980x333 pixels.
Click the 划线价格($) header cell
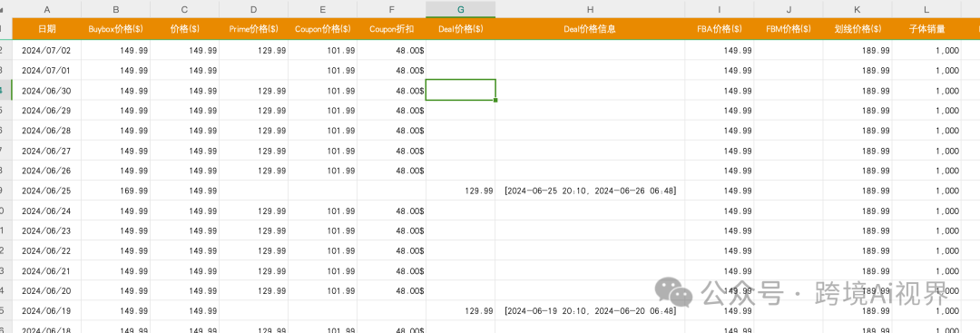pyautogui.click(x=857, y=29)
